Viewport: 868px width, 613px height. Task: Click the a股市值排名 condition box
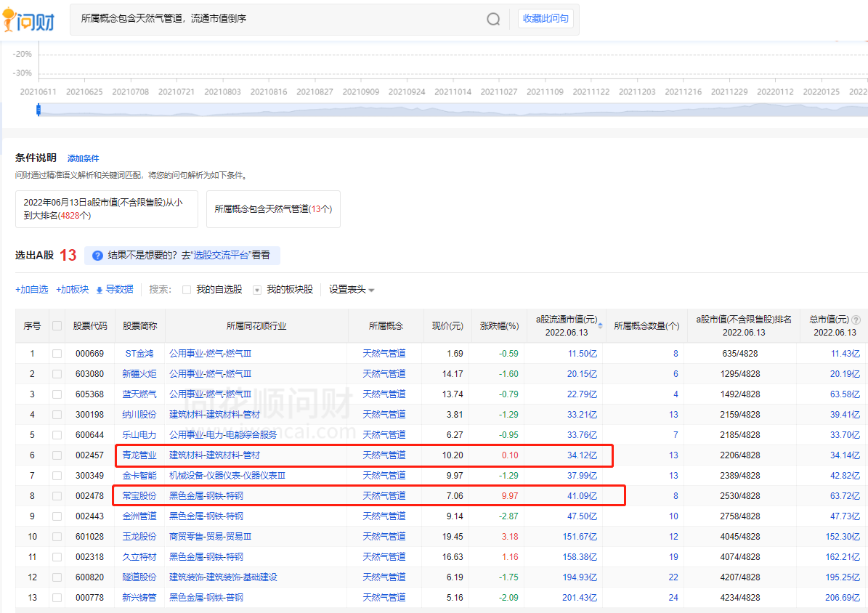[x=106, y=208]
